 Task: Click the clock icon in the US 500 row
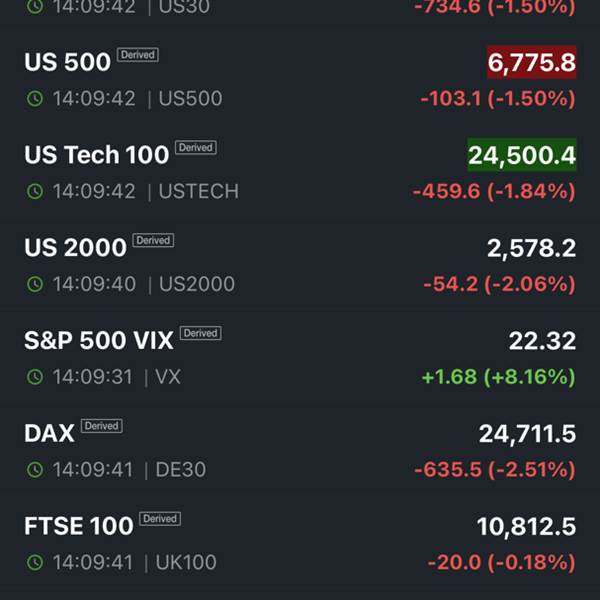[35, 99]
